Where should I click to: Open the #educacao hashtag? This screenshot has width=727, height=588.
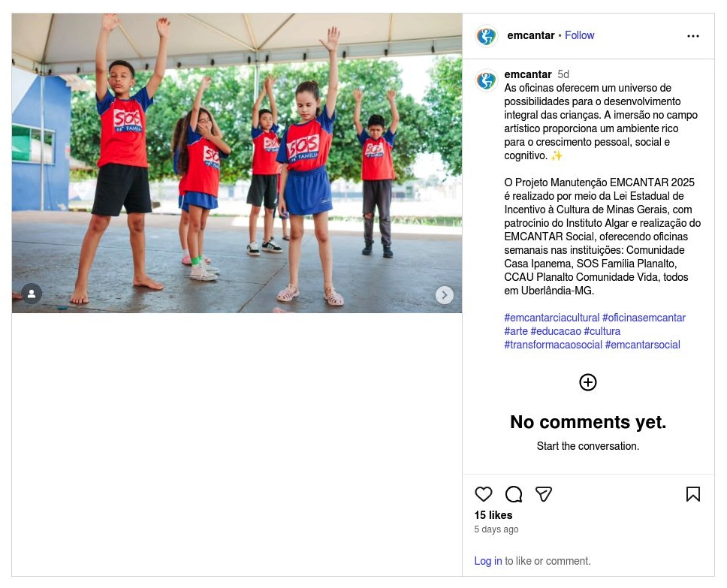(556, 331)
